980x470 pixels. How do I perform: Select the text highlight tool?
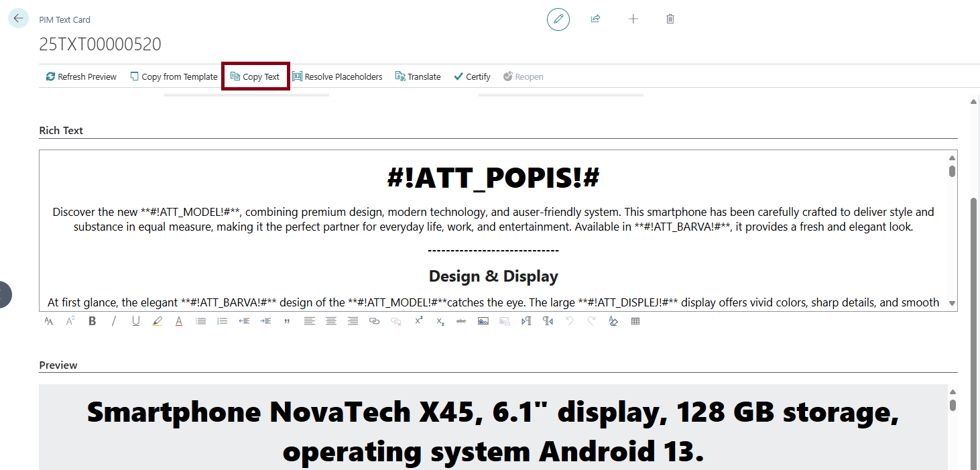pyautogui.click(x=157, y=320)
